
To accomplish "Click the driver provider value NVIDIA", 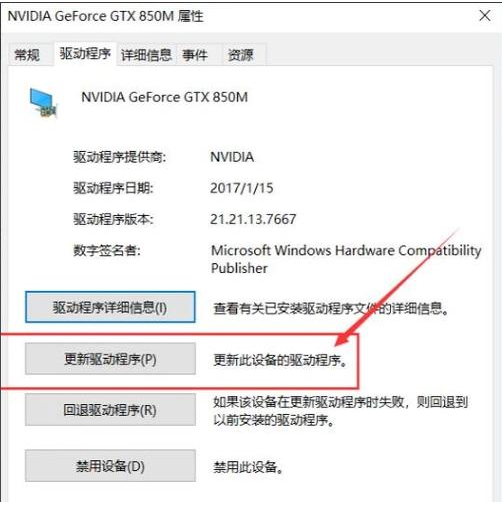I will [x=232, y=157].
